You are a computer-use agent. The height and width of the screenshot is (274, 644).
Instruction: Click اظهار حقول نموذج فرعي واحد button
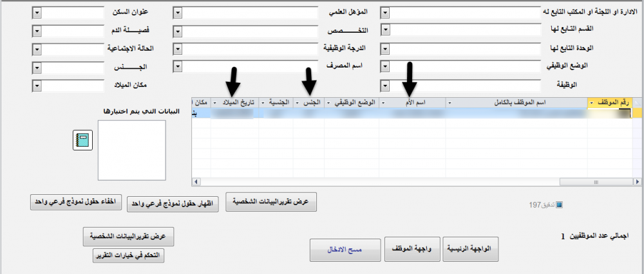(x=173, y=203)
